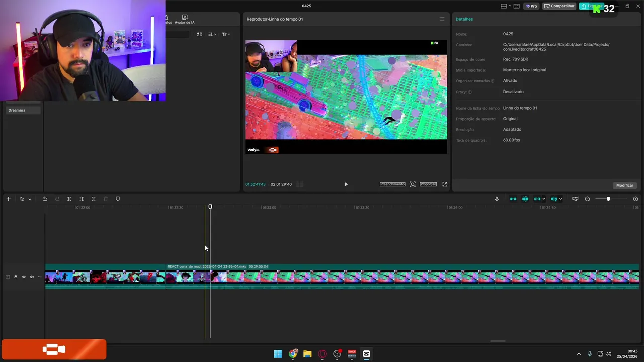Zoom in the timeline with plus magnifier
The height and width of the screenshot is (362, 644).
click(x=635, y=199)
